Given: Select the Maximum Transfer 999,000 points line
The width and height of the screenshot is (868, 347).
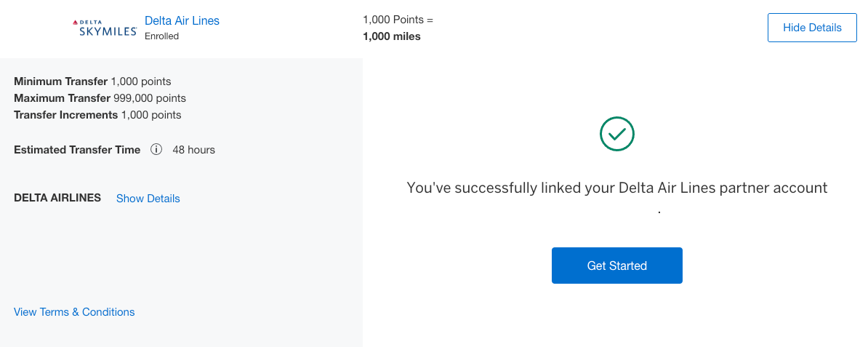Looking at the screenshot, I should (x=100, y=98).
